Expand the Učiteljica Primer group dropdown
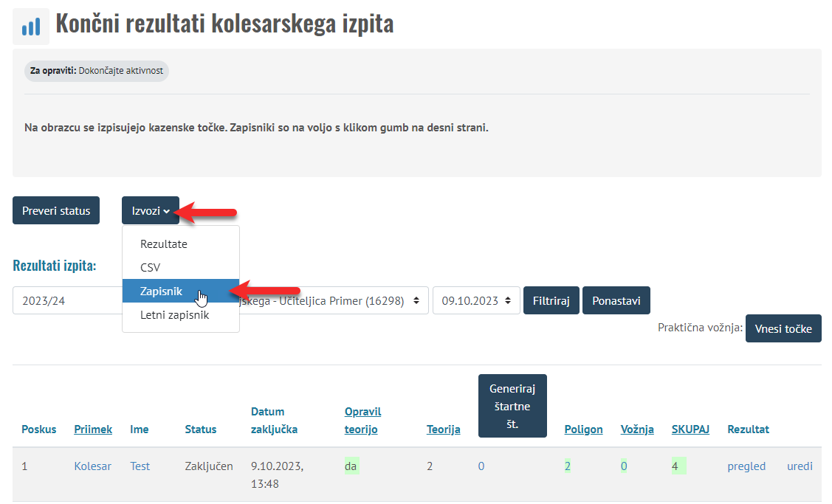The height and width of the screenshot is (504, 832). coord(332,301)
